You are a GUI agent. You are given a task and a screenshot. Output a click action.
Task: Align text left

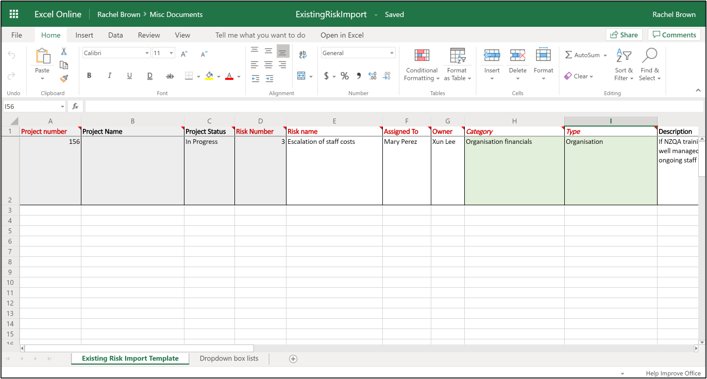[x=255, y=64]
